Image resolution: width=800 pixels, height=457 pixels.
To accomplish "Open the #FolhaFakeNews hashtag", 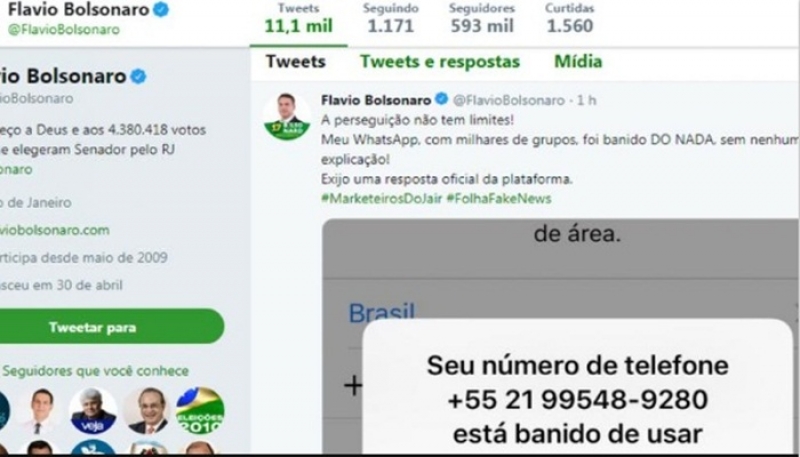I will [499, 198].
